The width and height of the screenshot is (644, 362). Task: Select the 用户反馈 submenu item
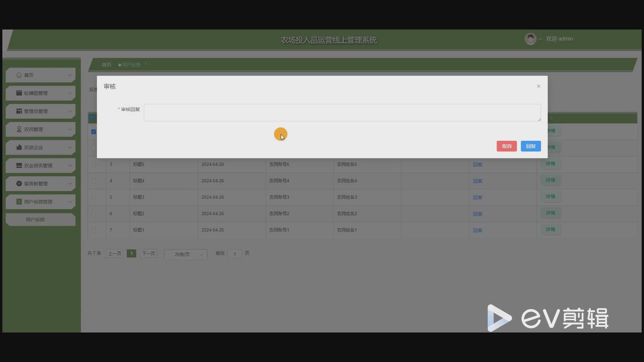click(35, 220)
